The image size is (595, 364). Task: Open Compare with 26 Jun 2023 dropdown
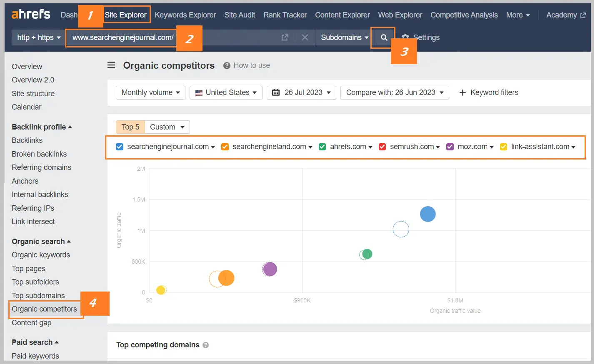pos(395,92)
